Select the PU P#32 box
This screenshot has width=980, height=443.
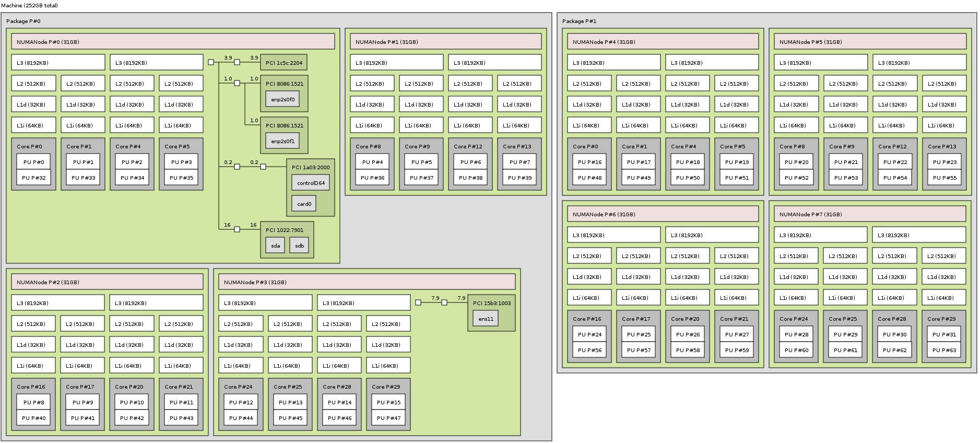click(x=33, y=178)
